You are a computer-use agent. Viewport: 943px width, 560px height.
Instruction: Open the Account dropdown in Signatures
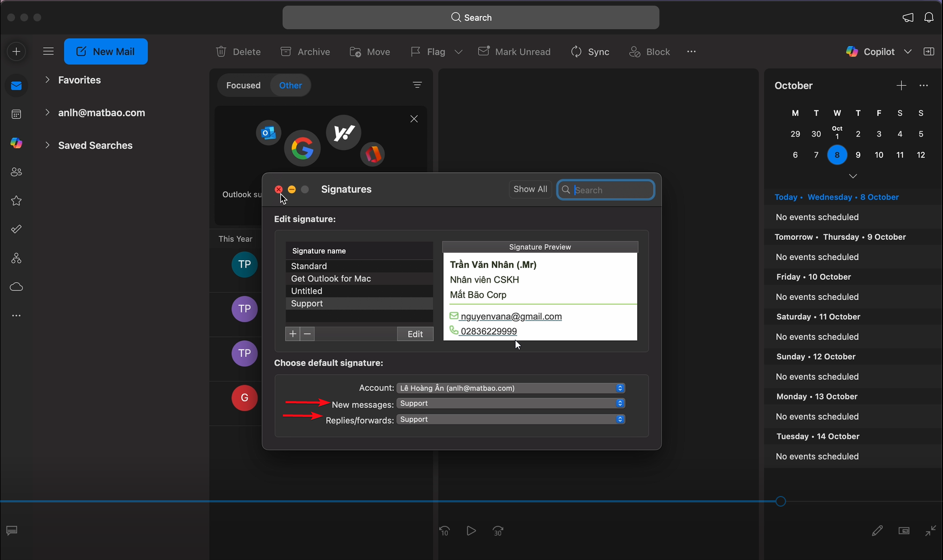[x=510, y=388]
